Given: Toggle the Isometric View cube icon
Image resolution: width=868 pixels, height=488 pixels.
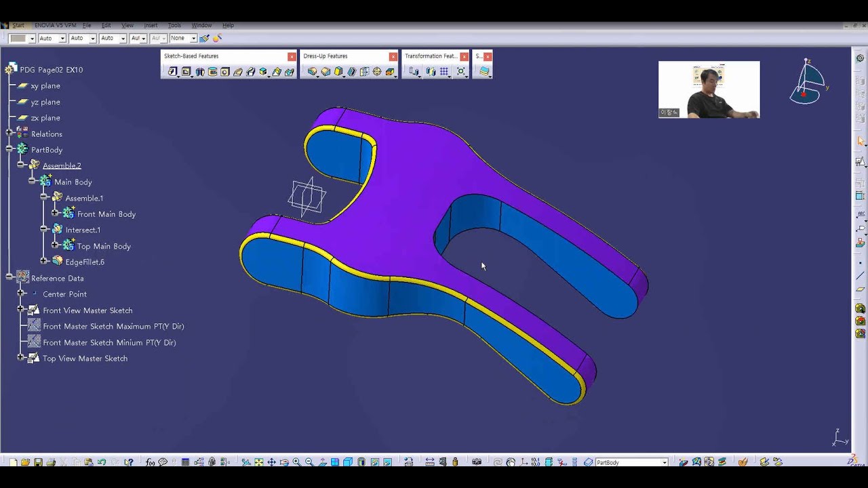Looking at the screenshot, I should (x=348, y=462).
